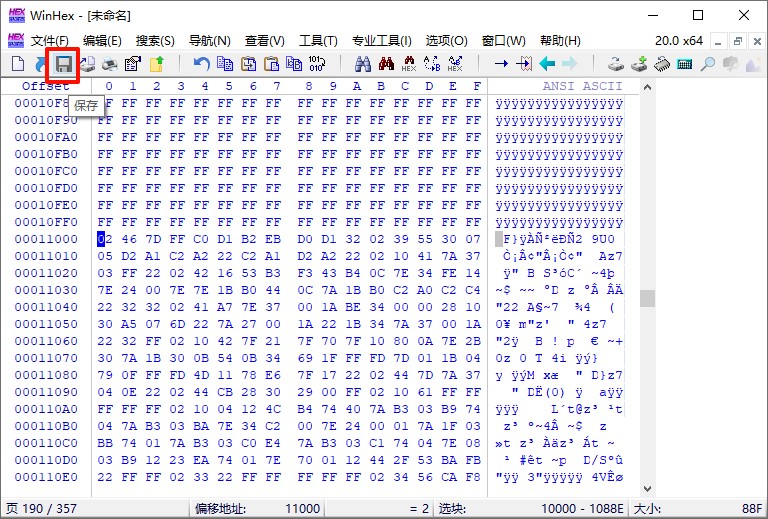The image size is (768, 519).
Task: Open file properties icon with checklist
Action: (x=133, y=64)
